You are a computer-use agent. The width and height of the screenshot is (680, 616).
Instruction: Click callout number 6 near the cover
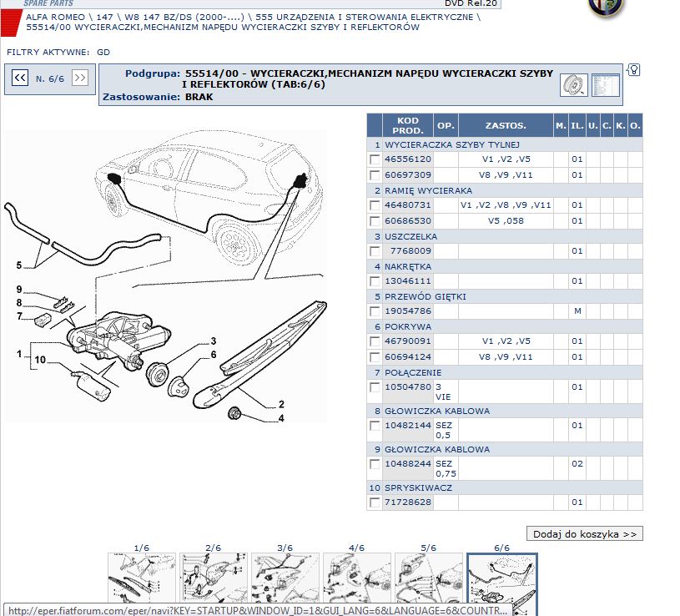click(214, 355)
